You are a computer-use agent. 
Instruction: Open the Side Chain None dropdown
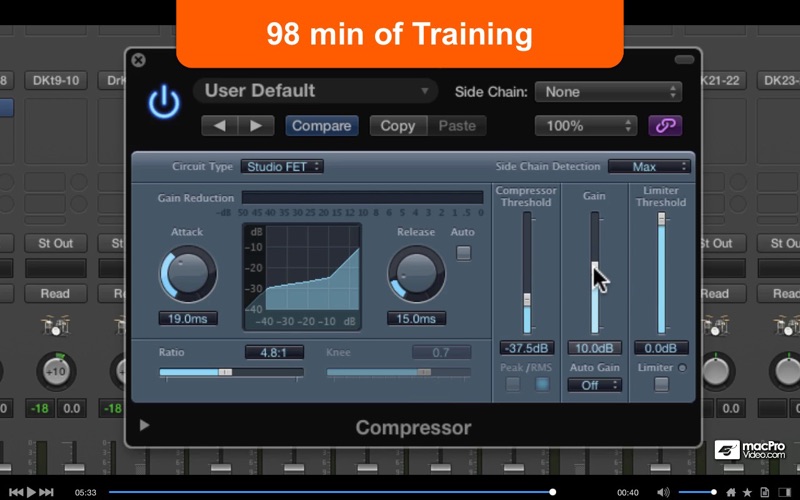pos(608,92)
